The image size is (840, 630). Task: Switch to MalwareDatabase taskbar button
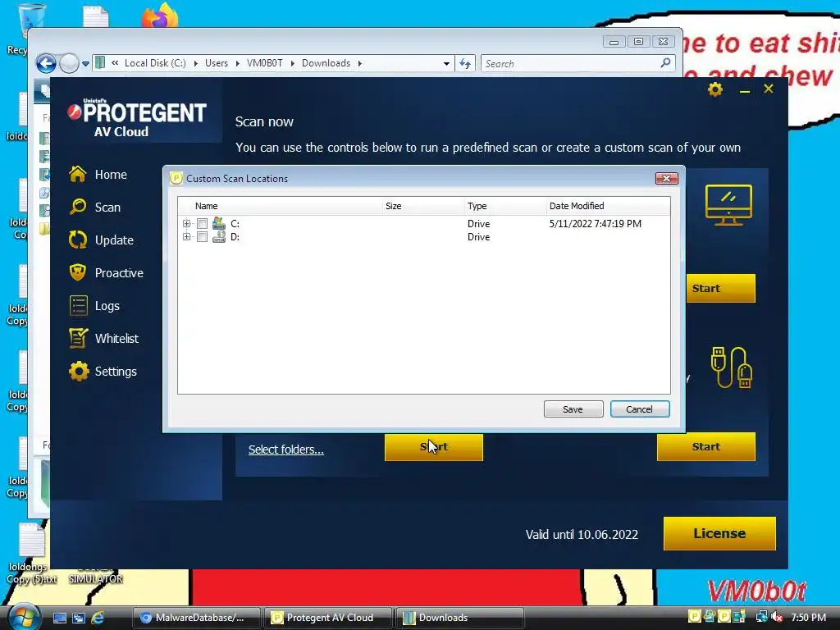click(196, 618)
